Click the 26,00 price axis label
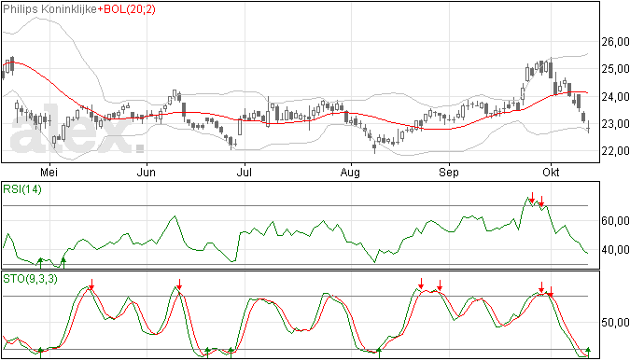644x361 pixels. click(615, 42)
